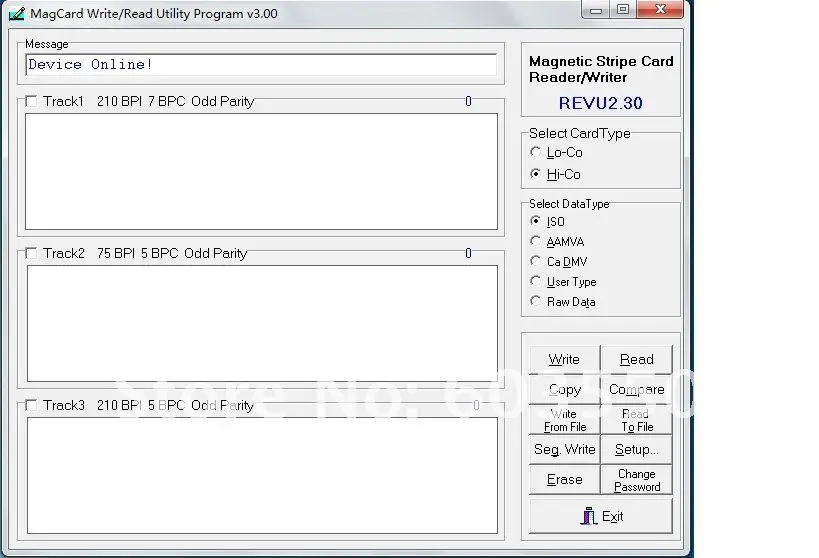
Task: Click the Copy button
Action: pos(565,389)
